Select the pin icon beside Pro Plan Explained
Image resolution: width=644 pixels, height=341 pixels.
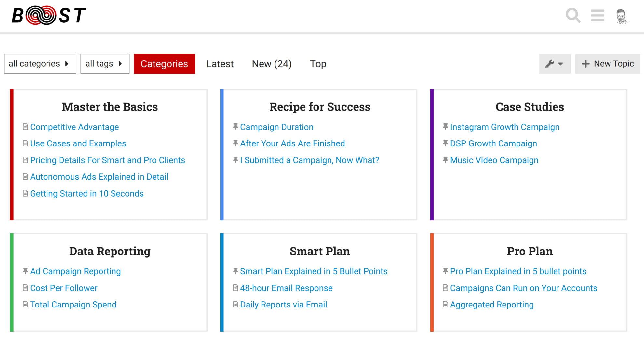(445, 271)
